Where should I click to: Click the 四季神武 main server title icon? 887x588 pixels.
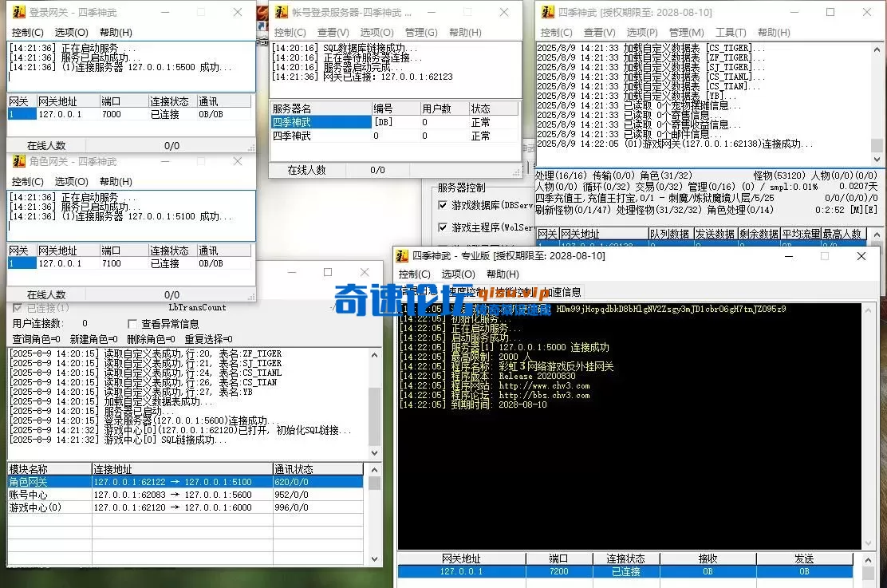[547, 12]
